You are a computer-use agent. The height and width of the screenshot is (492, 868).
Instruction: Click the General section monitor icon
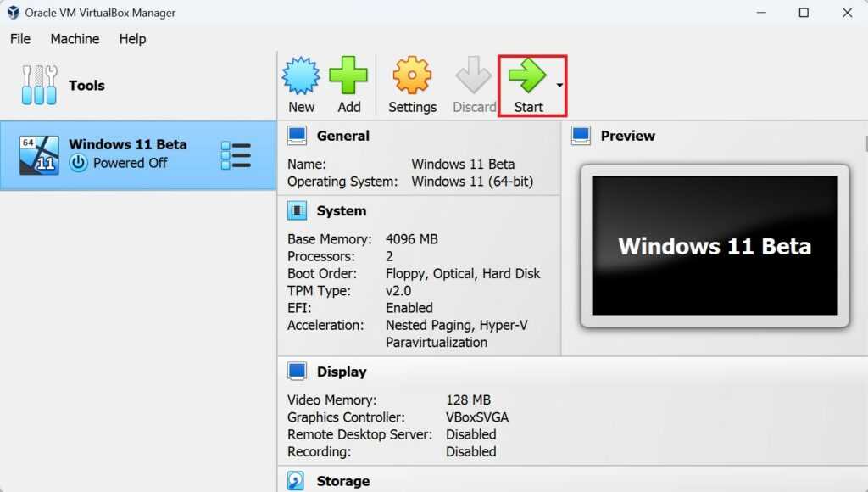[x=297, y=136]
